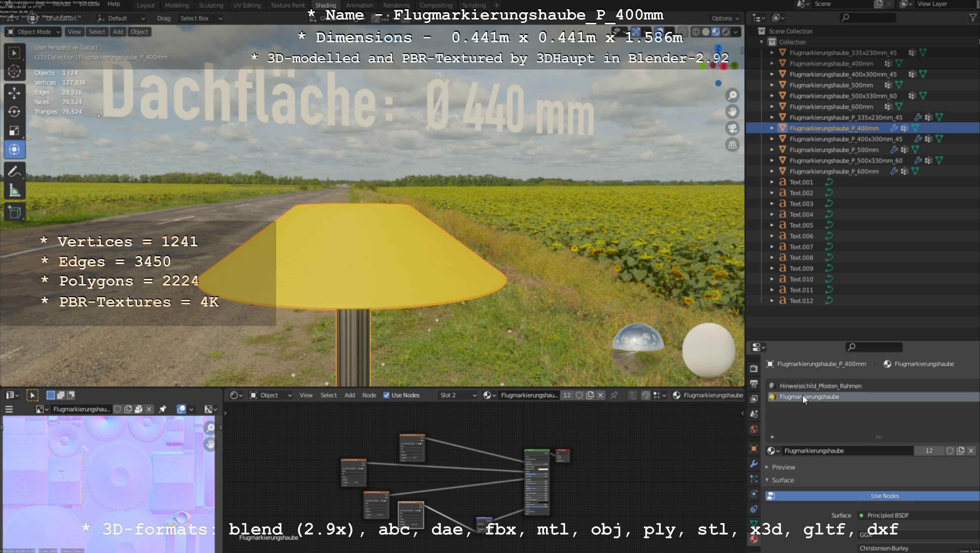This screenshot has height=553, width=980.
Task: Click the outliner filter funnel icon
Action: (x=972, y=18)
